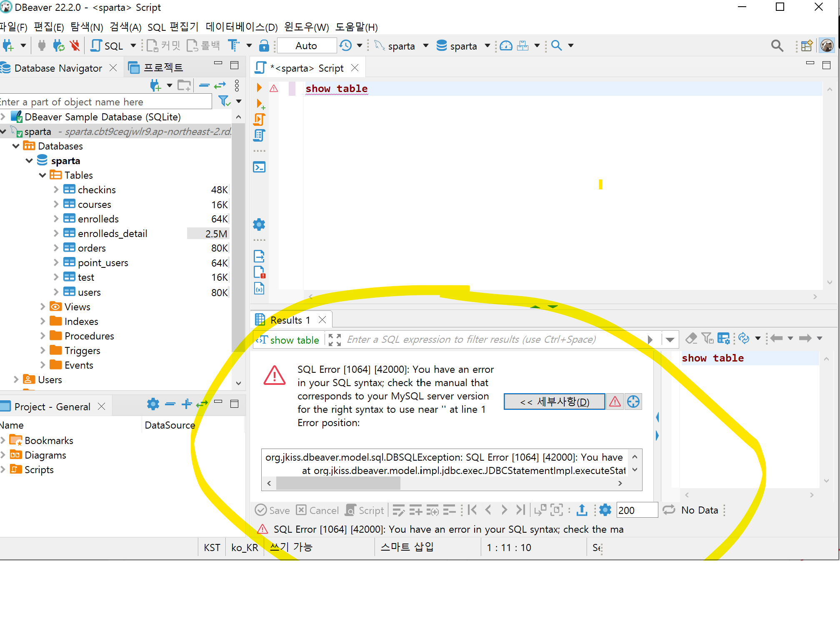Open the SQL editor button in toolbar
Viewport: 840px width, 641px height.
point(107,45)
